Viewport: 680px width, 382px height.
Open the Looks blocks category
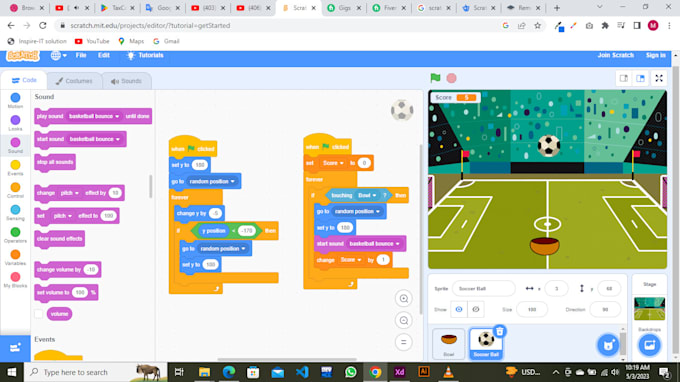tap(15, 123)
